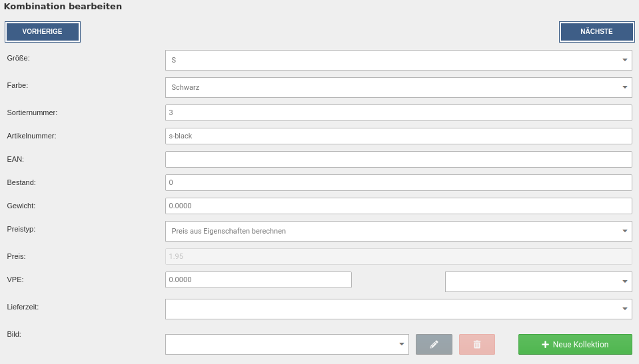Click the VPE value input field
The image size is (639, 364).
pos(258,279)
